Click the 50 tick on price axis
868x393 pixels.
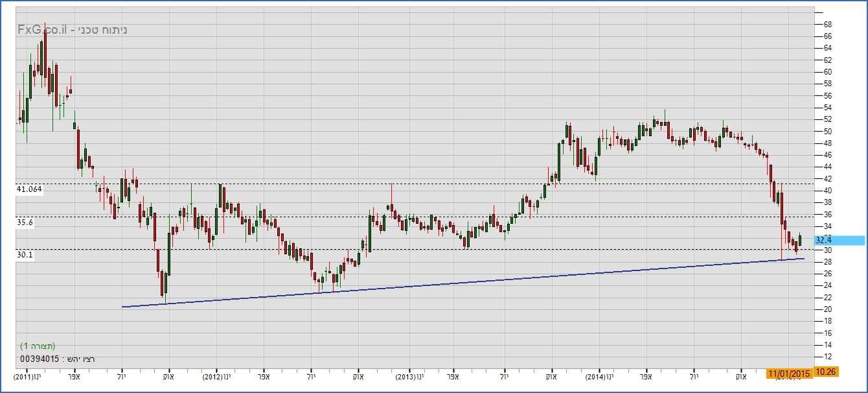click(x=827, y=131)
